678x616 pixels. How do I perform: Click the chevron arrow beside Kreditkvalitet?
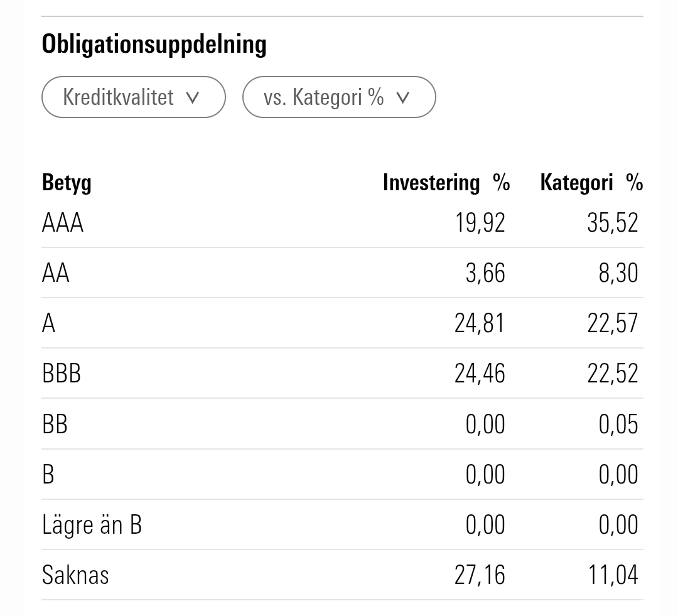(193, 98)
